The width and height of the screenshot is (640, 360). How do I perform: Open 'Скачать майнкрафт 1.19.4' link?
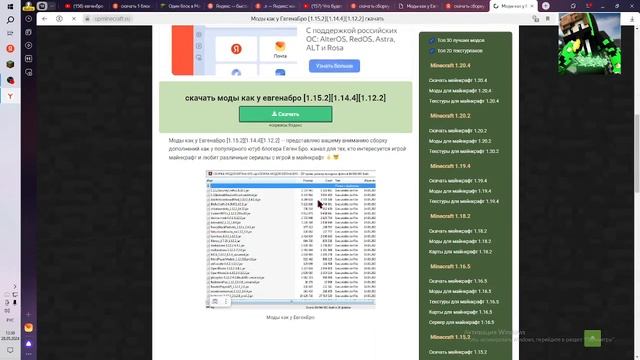pyautogui.click(x=458, y=180)
